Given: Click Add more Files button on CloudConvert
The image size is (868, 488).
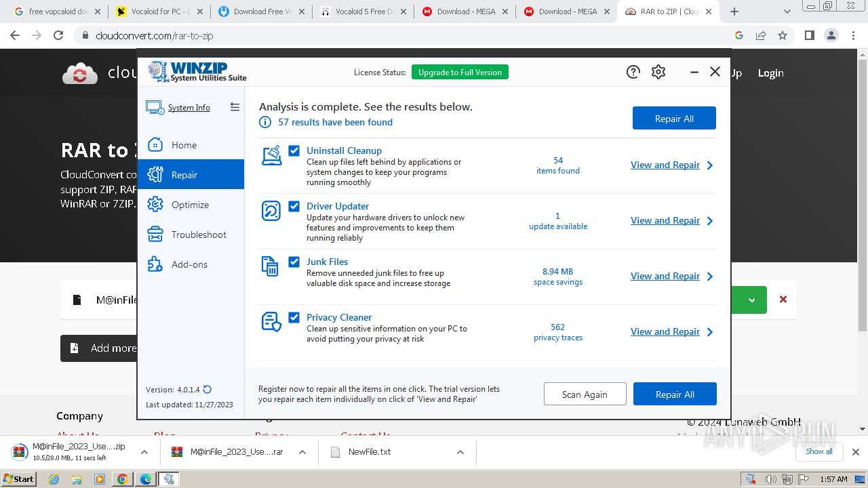Looking at the screenshot, I should [99, 348].
